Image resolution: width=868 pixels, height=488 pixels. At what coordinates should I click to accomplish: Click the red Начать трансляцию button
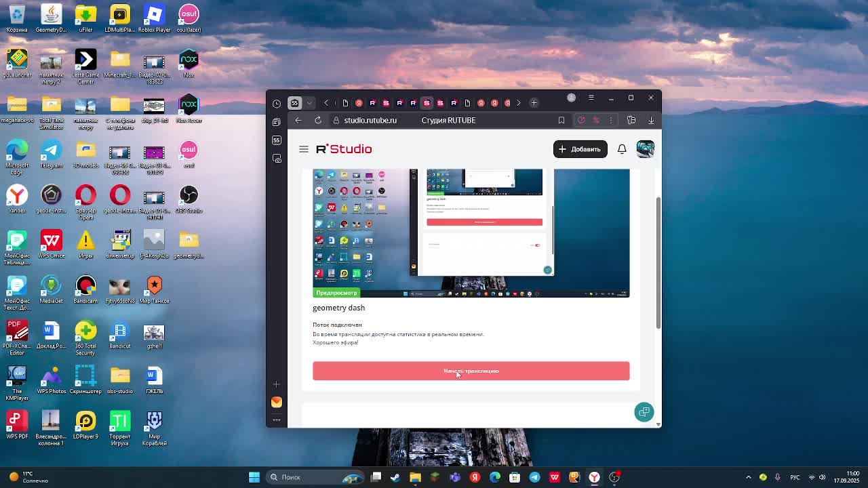click(x=471, y=371)
